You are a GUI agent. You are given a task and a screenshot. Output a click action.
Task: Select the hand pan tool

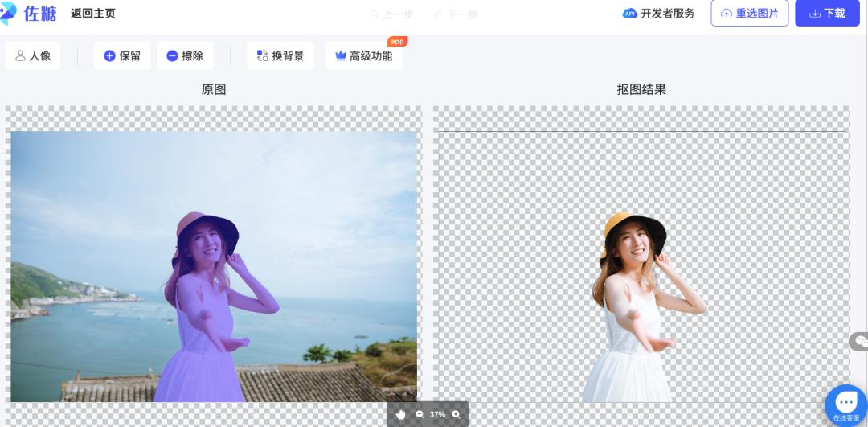(401, 414)
